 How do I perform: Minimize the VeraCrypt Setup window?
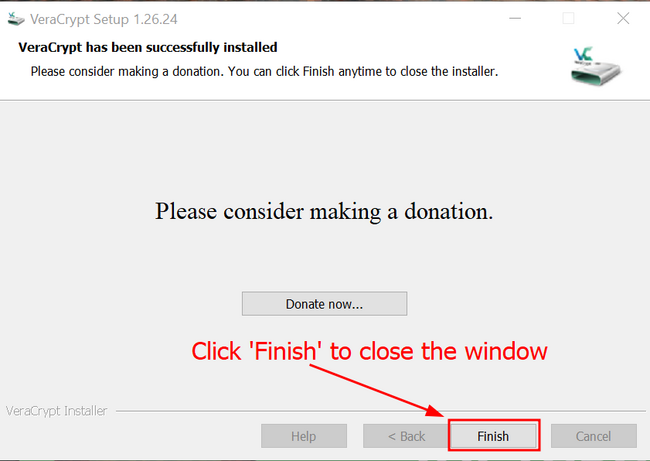click(x=515, y=19)
